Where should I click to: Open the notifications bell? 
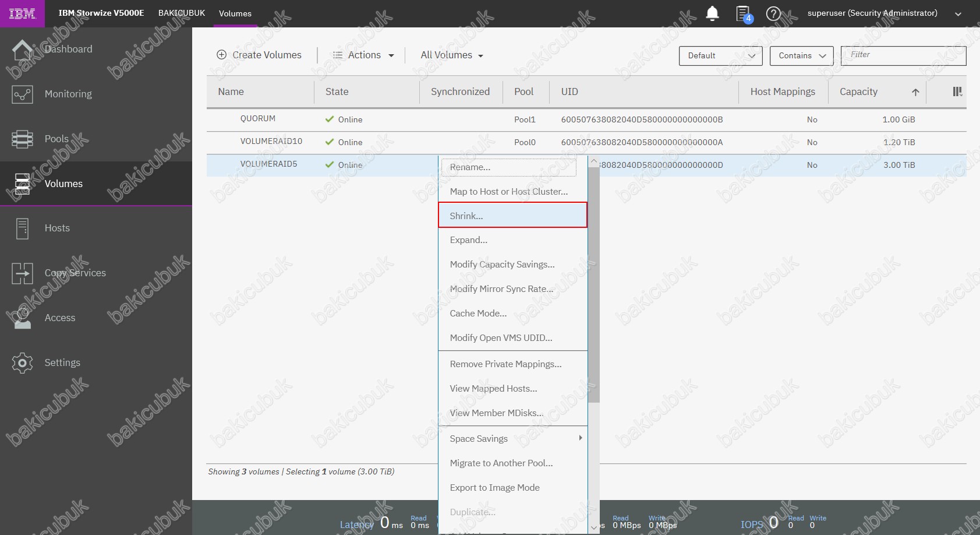[712, 13]
